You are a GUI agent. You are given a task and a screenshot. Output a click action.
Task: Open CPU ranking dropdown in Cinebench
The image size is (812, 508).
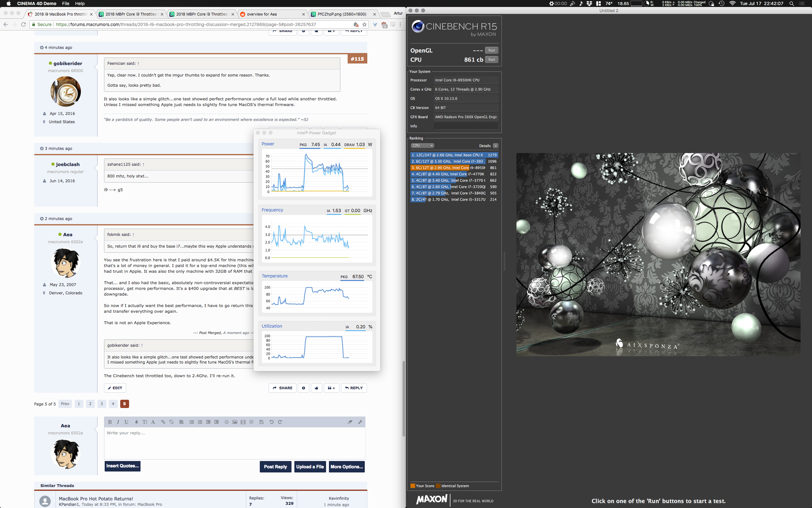422,146
